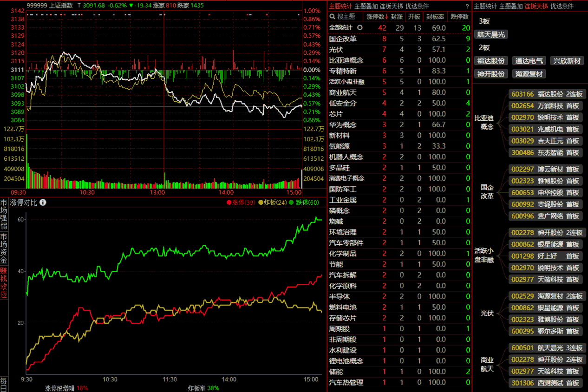Viewport: 588px width, 392px height.
Task: Click the magnifier icon in theme search
Action: [332, 17]
